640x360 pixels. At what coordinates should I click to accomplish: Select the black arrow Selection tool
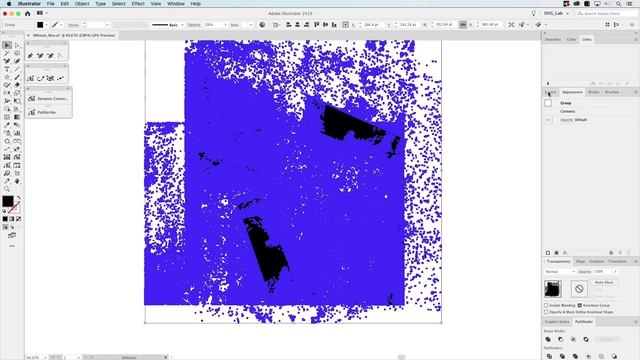pyautogui.click(x=7, y=45)
